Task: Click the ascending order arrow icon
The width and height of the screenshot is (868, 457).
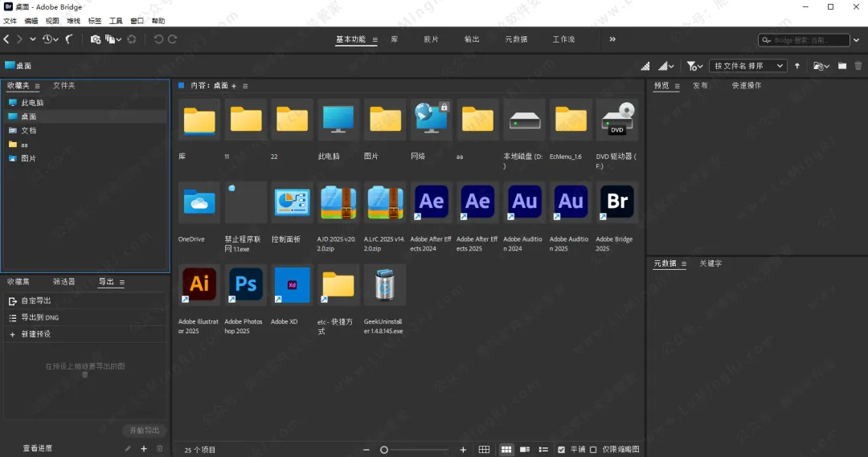Action: point(797,66)
